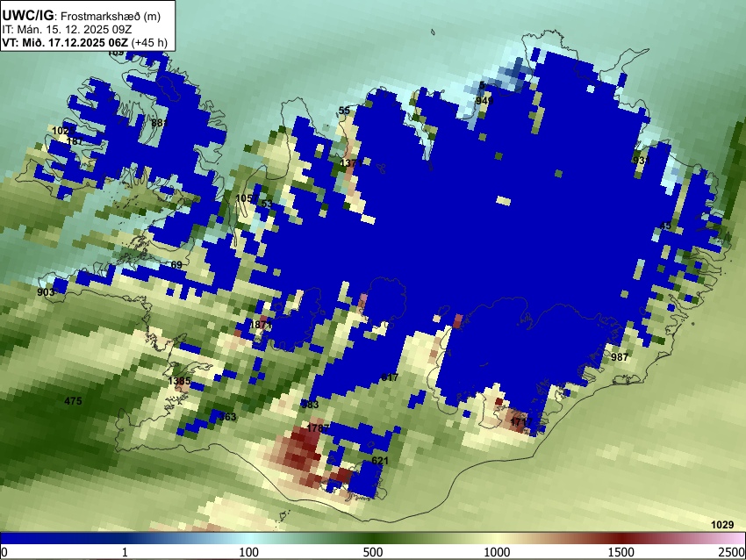Click the legend label 1
The width and height of the screenshot is (746, 560).
point(125,552)
